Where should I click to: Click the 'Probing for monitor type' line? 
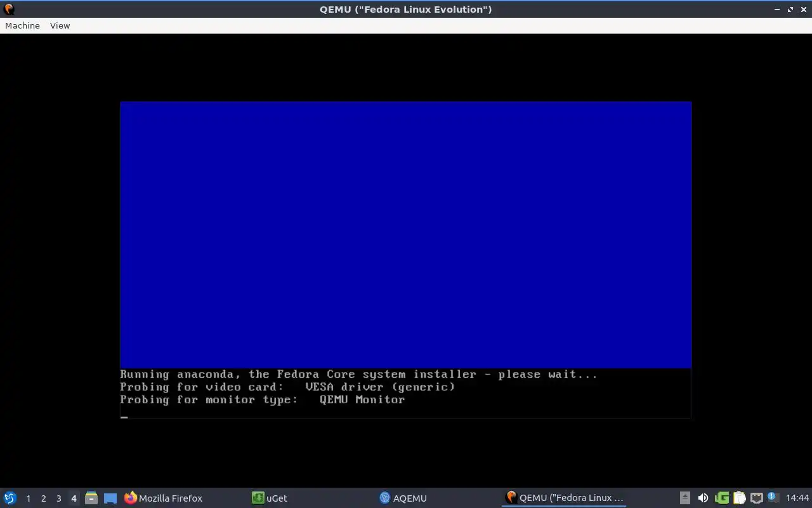coord(263,399)
